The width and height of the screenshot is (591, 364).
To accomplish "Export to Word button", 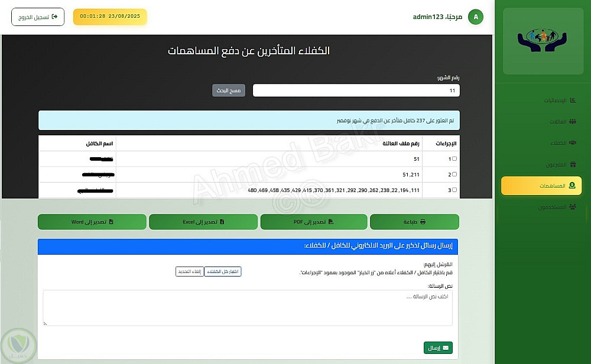I will [92, 222].
